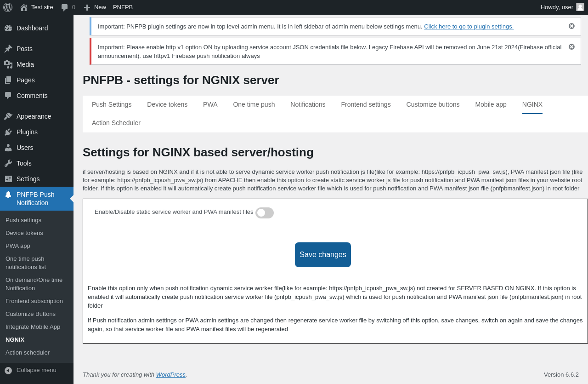
Task: Click the Save changes button
Action: point(323,255)
